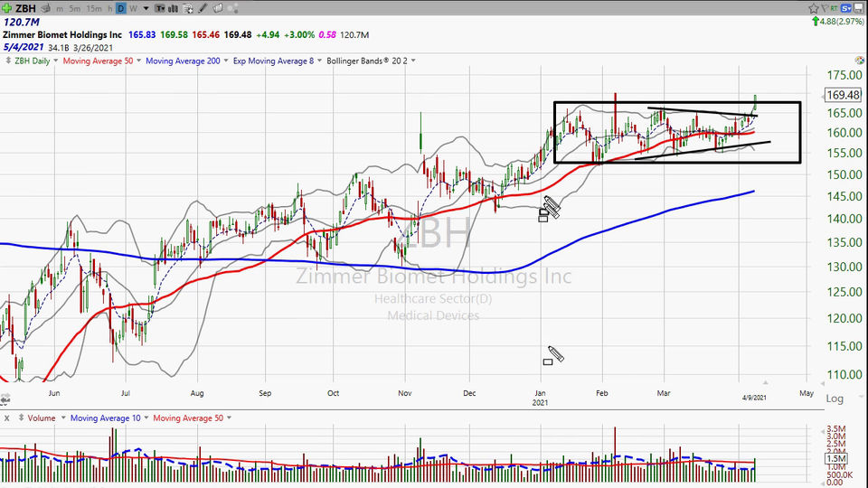868x488 pixels.
Task: Click the volume pane reorder arrows icon
Action: click(x=21, y=418)
